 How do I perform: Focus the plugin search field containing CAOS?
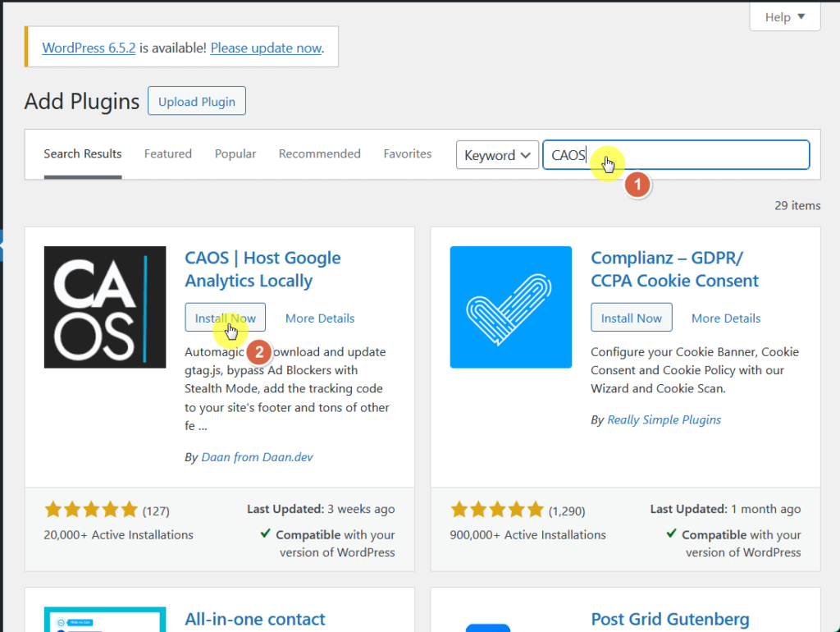click(676, 155)
